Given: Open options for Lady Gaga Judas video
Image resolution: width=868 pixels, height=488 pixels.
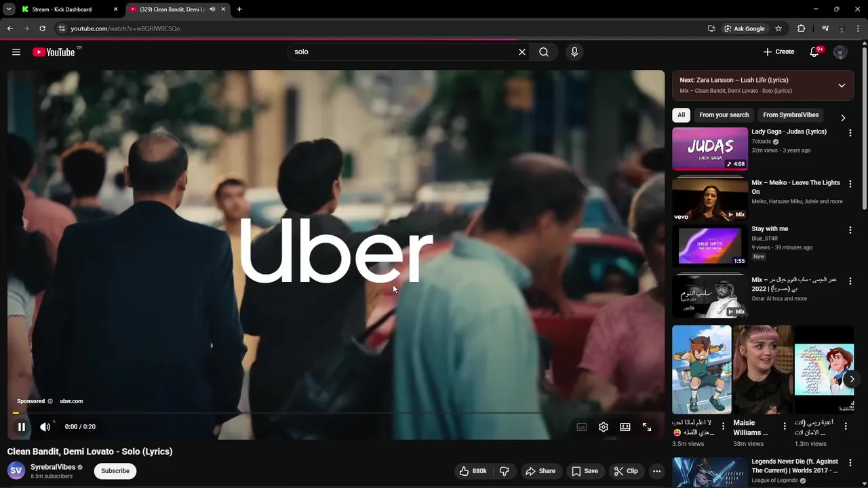Looking at the screenshot, I should [x=850, y=133].
